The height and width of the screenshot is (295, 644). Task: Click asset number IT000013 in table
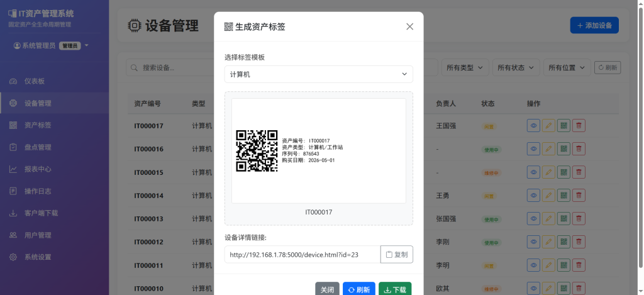[148, 219]
